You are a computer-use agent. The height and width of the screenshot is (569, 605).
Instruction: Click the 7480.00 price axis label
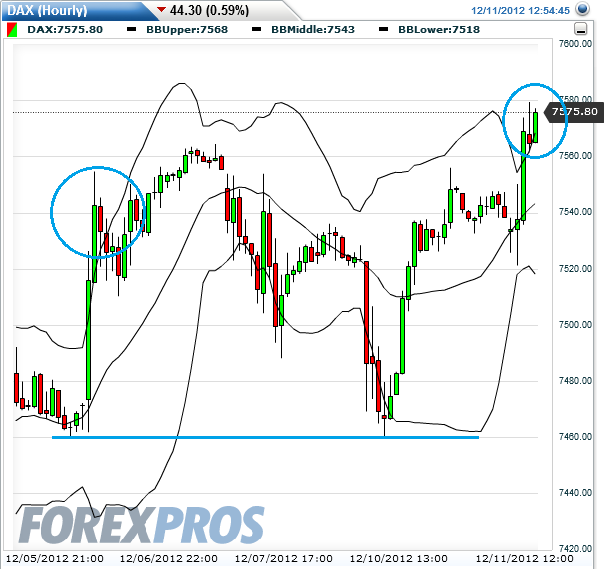pos(575,381)
